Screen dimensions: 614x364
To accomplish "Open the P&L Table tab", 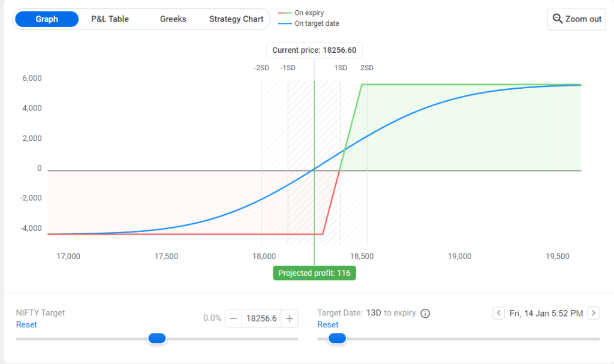I will click(110, 19).
